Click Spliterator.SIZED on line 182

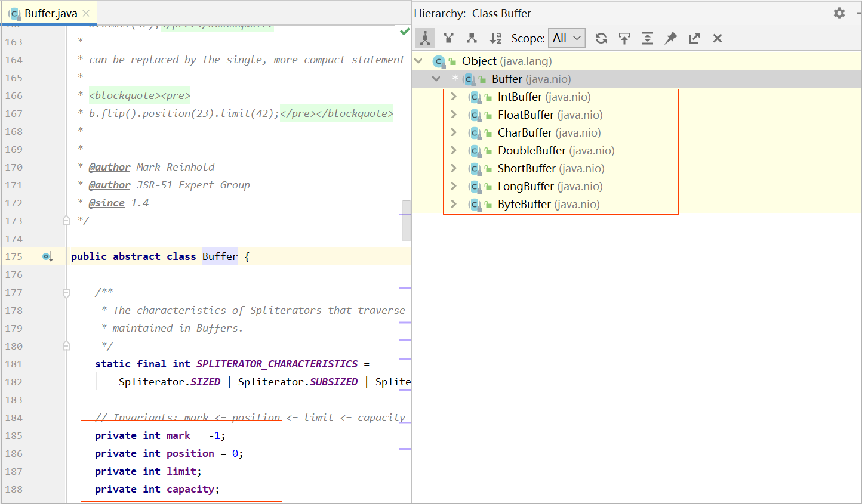click(170, 382)
